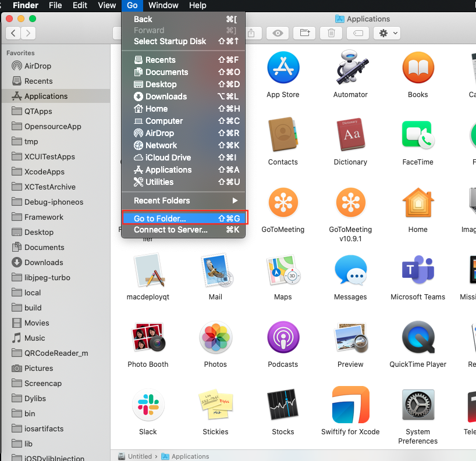
Task: Open the Window menu in menu bar
Action: 164,5
